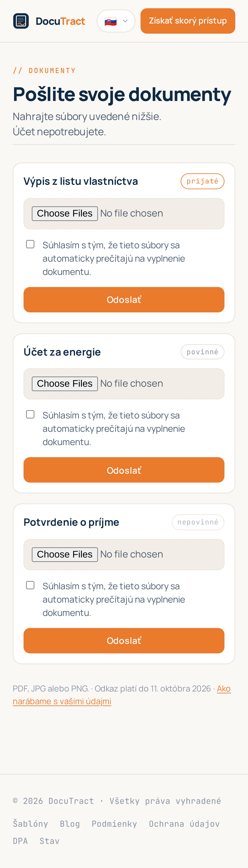This screenshot has height=868, width=248.
Task: Click the DocuTract logo icon
Action: tap(21, 21)
